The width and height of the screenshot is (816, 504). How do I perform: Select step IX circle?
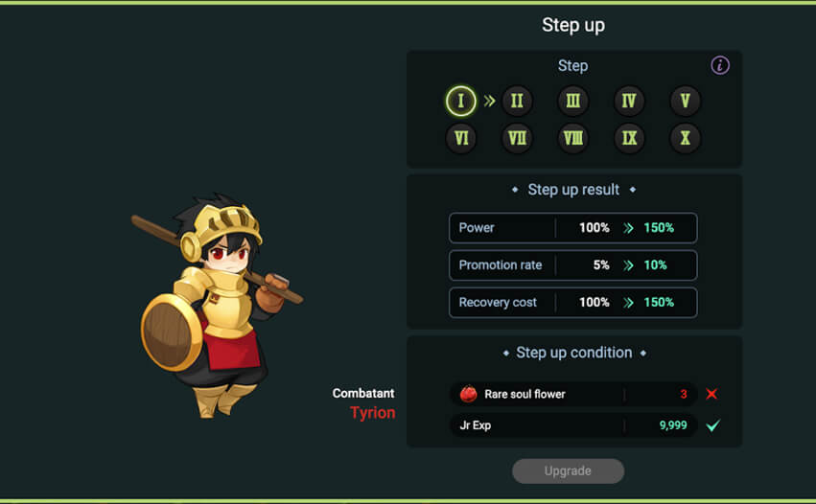click(x=629, y=138)
